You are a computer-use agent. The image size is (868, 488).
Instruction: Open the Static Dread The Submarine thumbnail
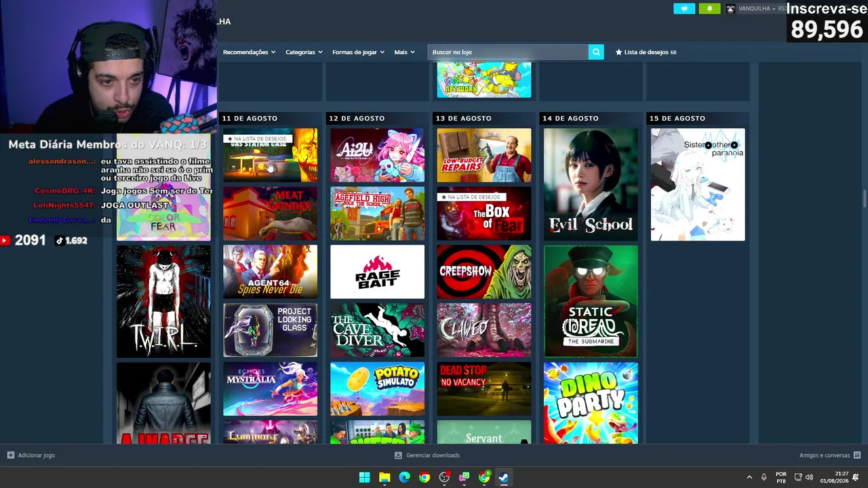pos(591,301)
